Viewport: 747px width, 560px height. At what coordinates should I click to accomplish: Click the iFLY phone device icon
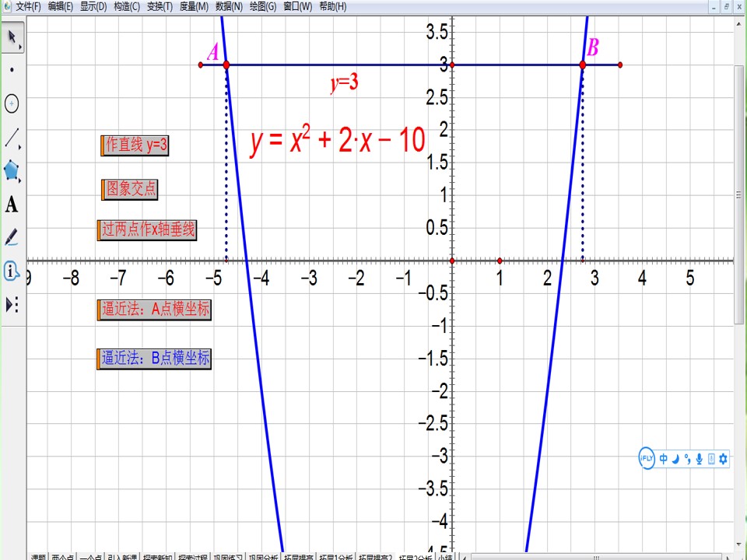[x=711, y=459]
